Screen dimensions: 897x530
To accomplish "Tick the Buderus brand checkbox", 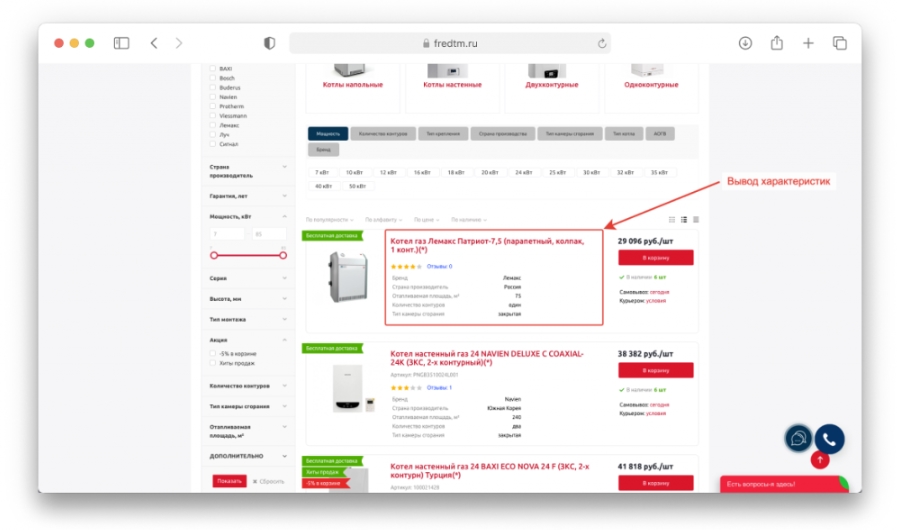I will [213, 88].
